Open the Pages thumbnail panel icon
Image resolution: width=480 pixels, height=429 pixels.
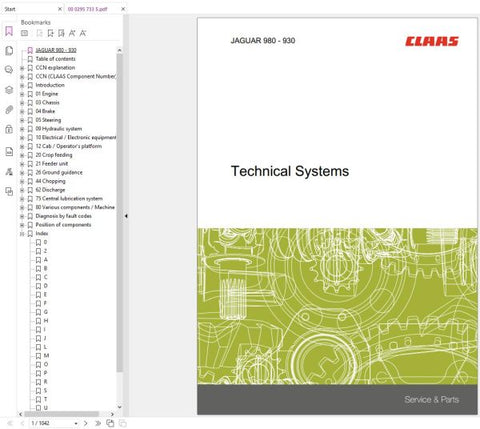[9, 51]
